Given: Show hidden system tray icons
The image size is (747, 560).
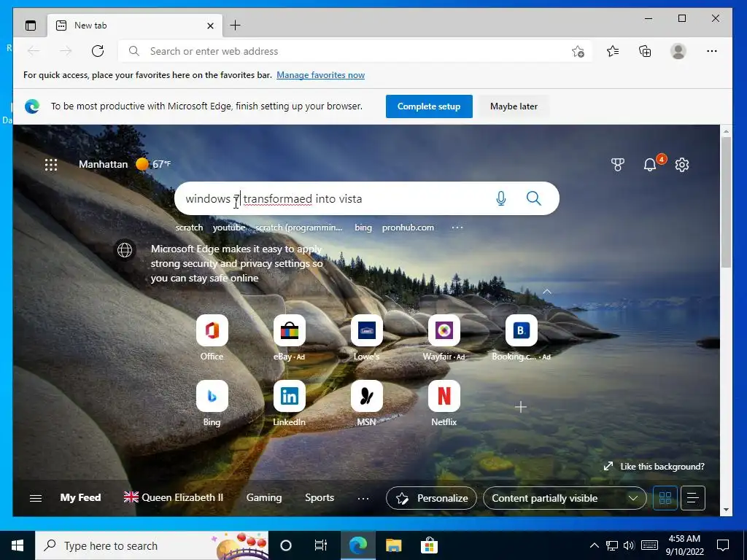Looking at the screenshot, I should pyautogui.click(x=594, y=545).
